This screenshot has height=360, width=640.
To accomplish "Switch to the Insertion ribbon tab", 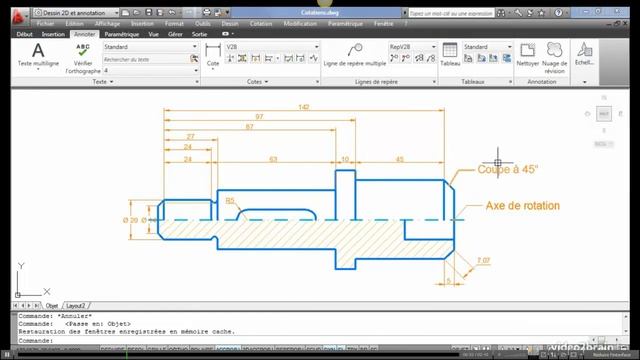I will coord(53,34).
